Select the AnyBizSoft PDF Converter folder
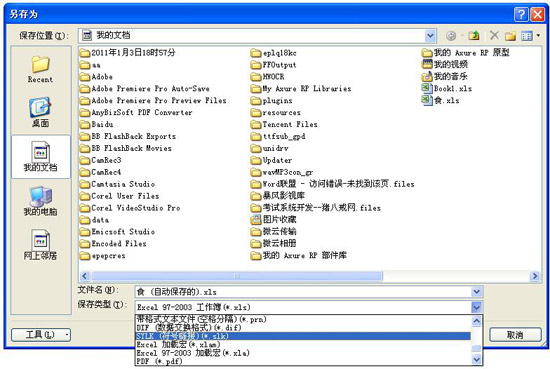This screenshot has width=550, height=369. pos(136,112)
